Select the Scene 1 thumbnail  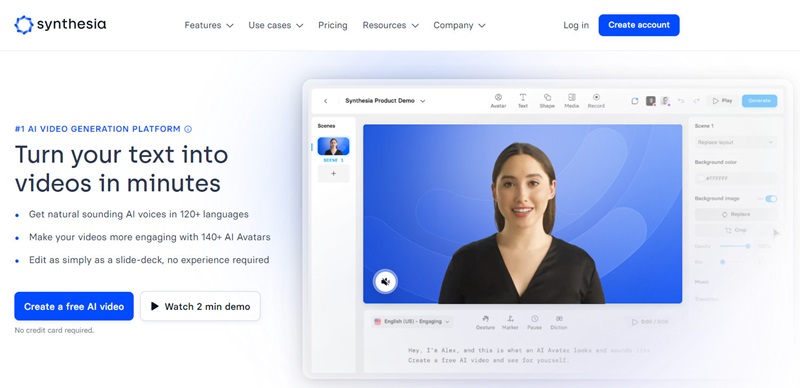(x=333, y=146)
